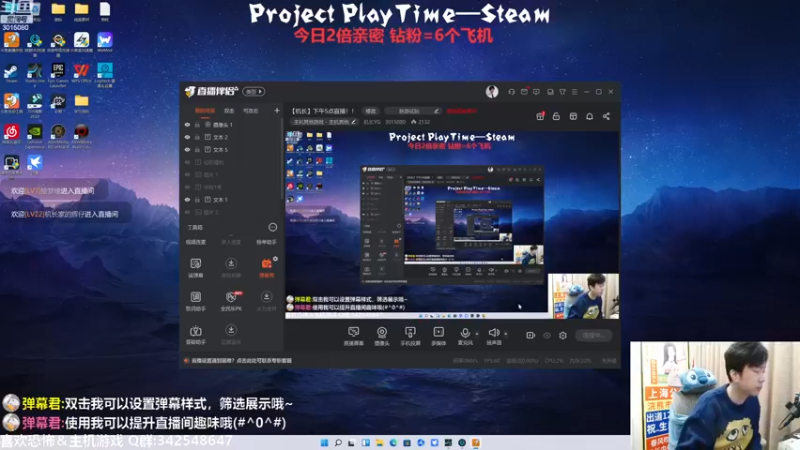
Task: Download tool right of light bulb helper
Action: tap(231, 334)
